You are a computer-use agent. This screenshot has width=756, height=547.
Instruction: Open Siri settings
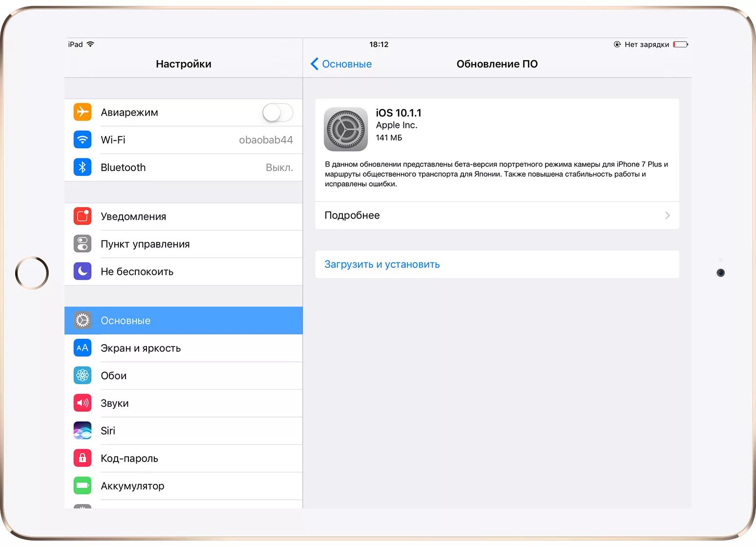(x=184, y=431)
